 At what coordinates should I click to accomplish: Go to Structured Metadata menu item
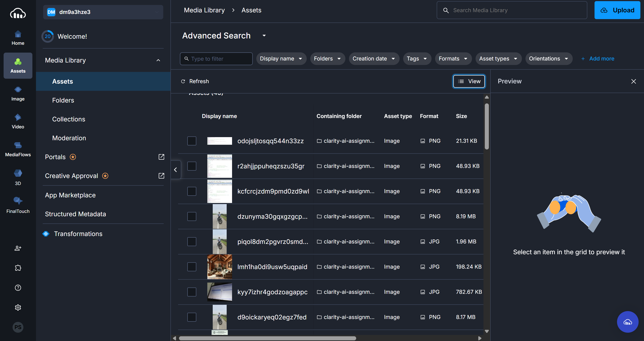75,214
